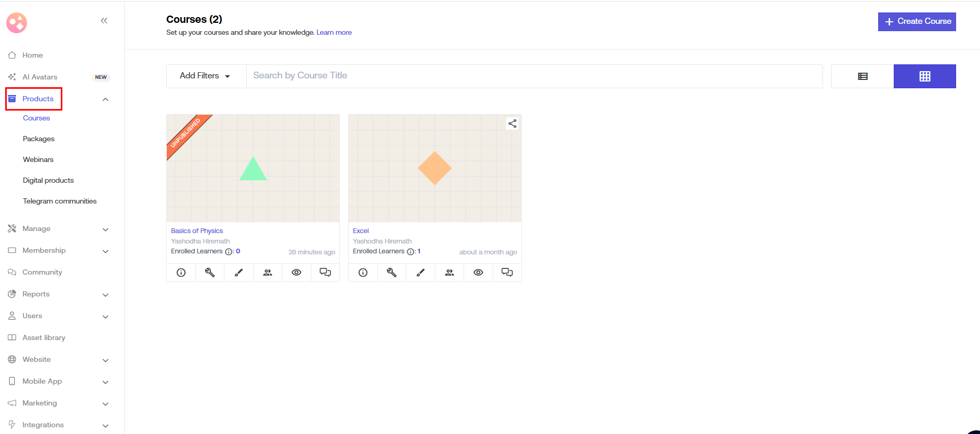The width and height of the screenshot is (980, 434).
Task: Collapse the sidebar with the double-chevron icon
Action: coord(104,21)
